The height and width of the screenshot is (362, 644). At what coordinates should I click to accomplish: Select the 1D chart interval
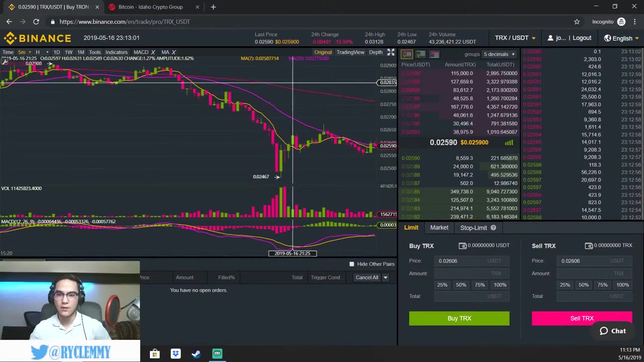pyautogui.click(x=57, y=52)
